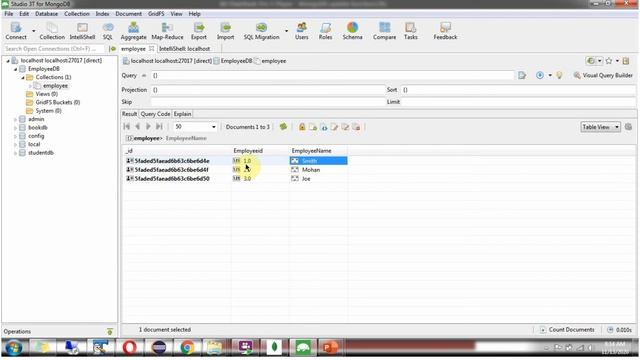
Task: Click the Chrome icon in taskbar
Action: [187, 348]
